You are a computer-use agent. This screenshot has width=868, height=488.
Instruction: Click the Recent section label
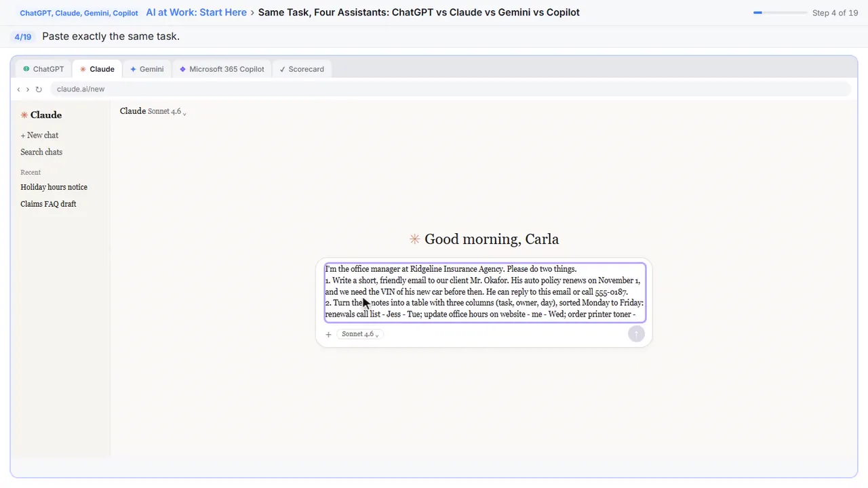pos(31,172)
